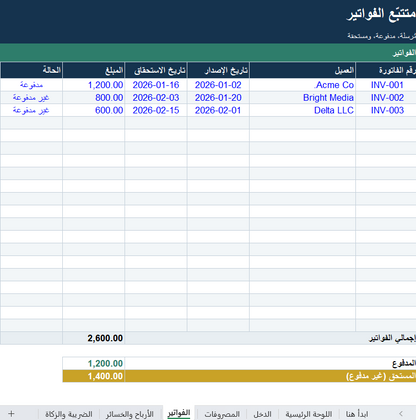Click the Bright Media client cell
This screenshot has height=420, width=416.
click(x=303, y=98)
